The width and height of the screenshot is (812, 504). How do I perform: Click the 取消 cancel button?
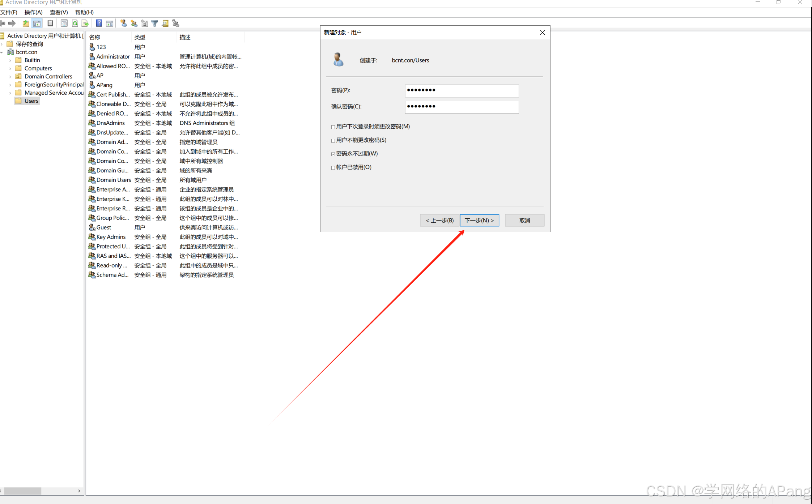pyautogui.click(x=524, y=221)
